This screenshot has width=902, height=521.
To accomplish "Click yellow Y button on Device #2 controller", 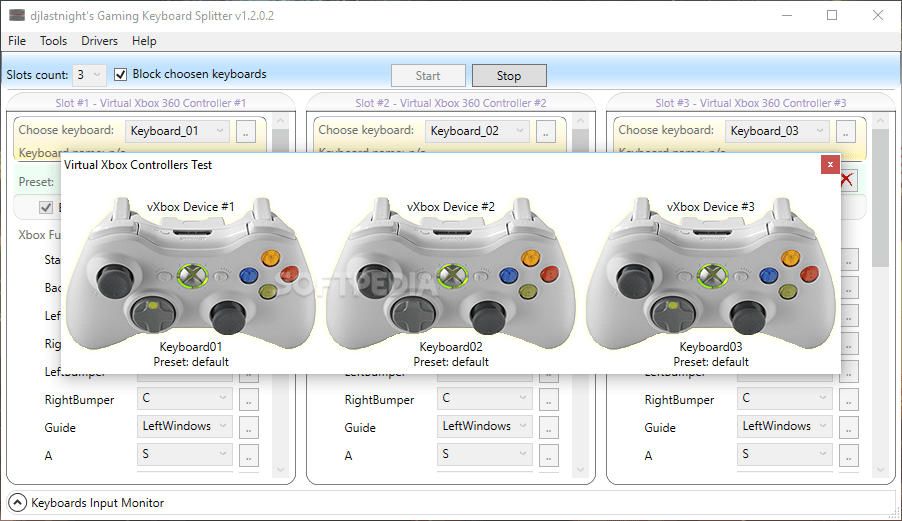I will click(530, 257).
